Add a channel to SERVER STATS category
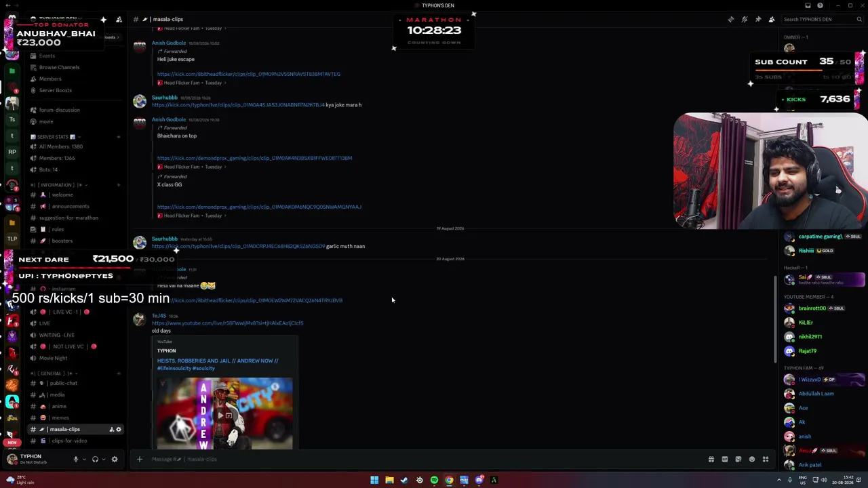This screenshot has height=488, width=868. coord(118,137)
